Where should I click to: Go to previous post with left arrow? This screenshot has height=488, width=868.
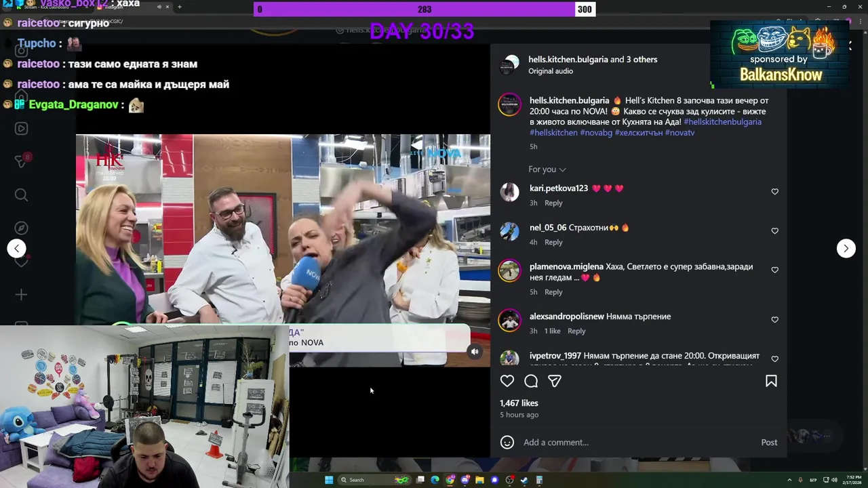click(17, 248)
